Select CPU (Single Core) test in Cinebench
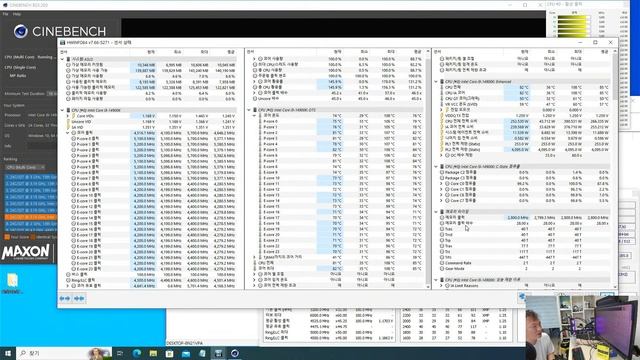 (x=20, y=67)
